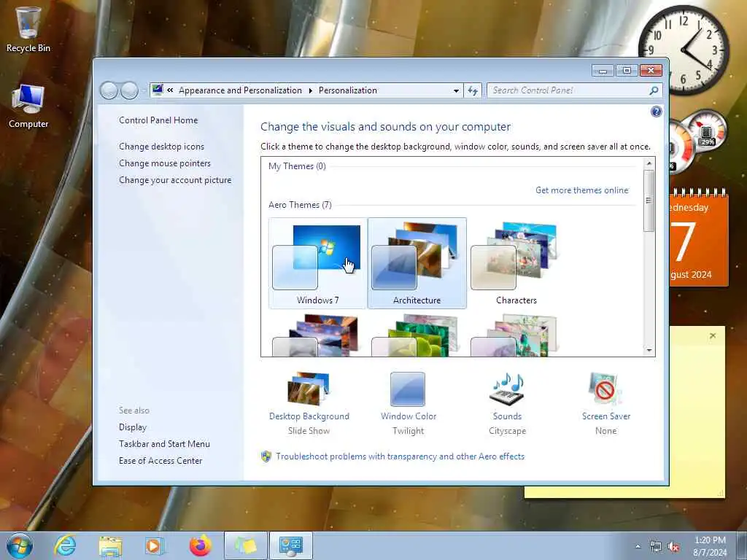This screenshot has height=560, width=747.
Task: Show hidden tray icons arrow
Action: click(x=638, y=547)
